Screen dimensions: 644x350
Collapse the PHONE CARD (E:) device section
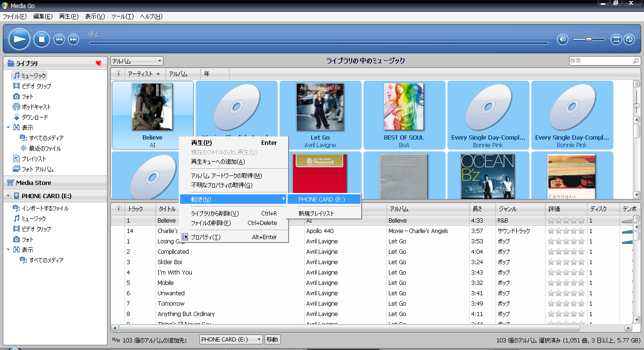[8, 196]
